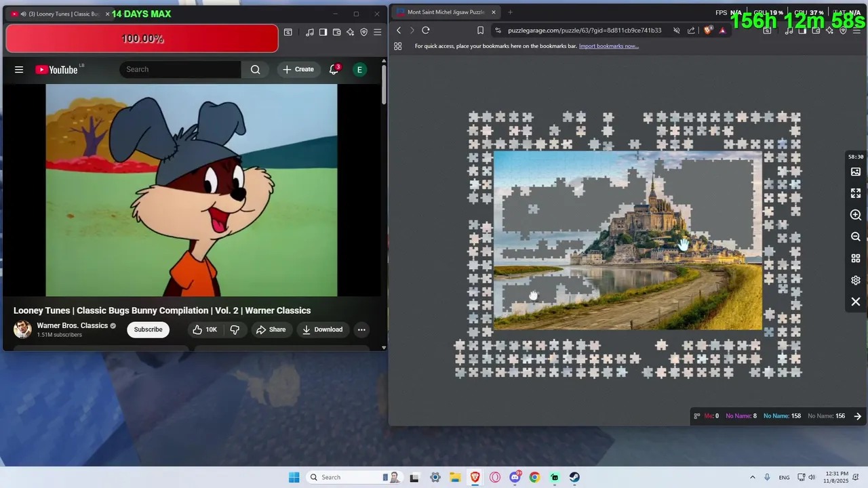Subscribe to Warner Bros. Classics
The width and height of the screenshot is (868, 488).
pos(148,329)
